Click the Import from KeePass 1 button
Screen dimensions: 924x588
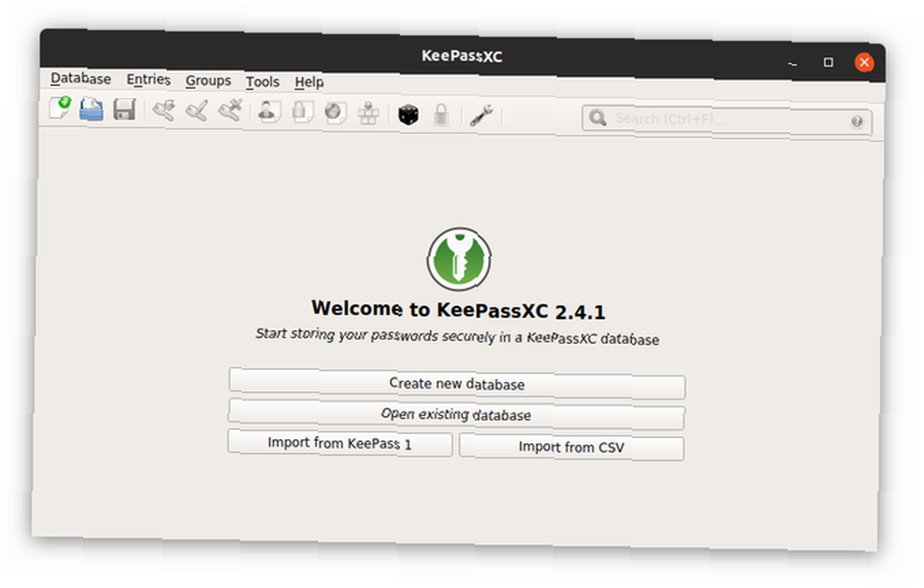tap(340, 443)
